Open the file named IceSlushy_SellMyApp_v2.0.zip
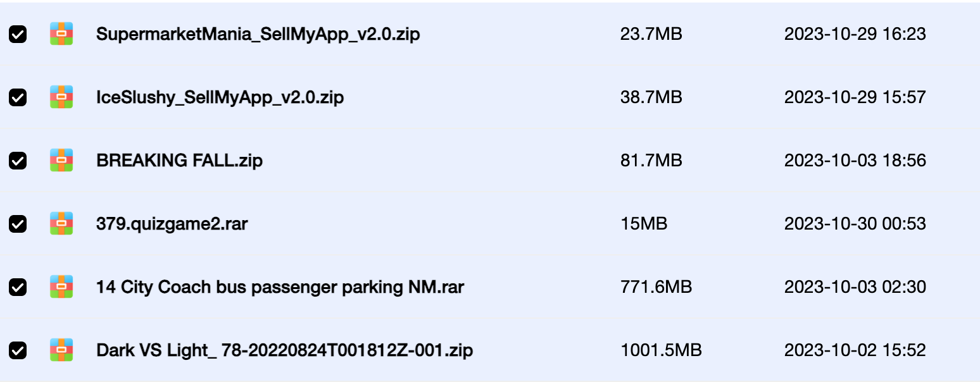The image size is (980, 382). (220, 97)
